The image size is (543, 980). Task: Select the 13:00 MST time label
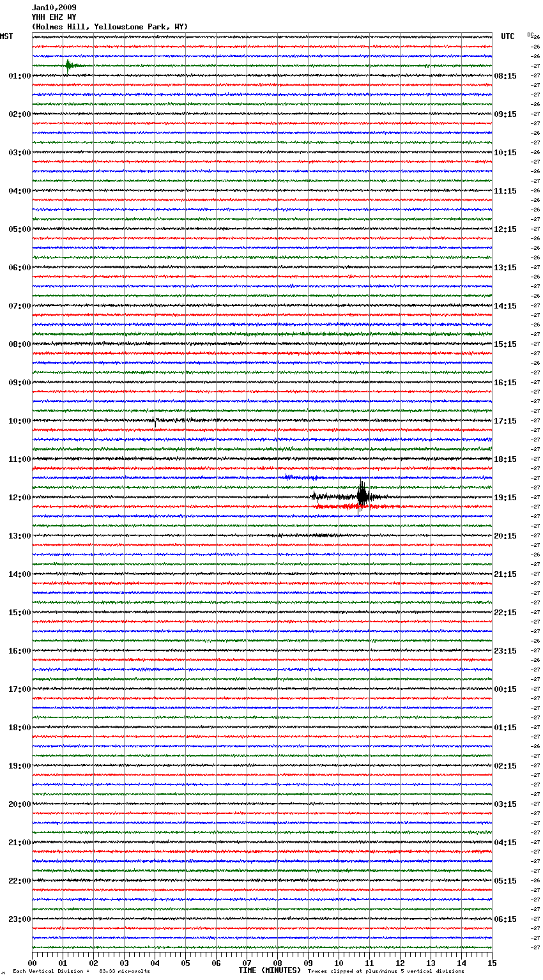(x=20, y=536)
